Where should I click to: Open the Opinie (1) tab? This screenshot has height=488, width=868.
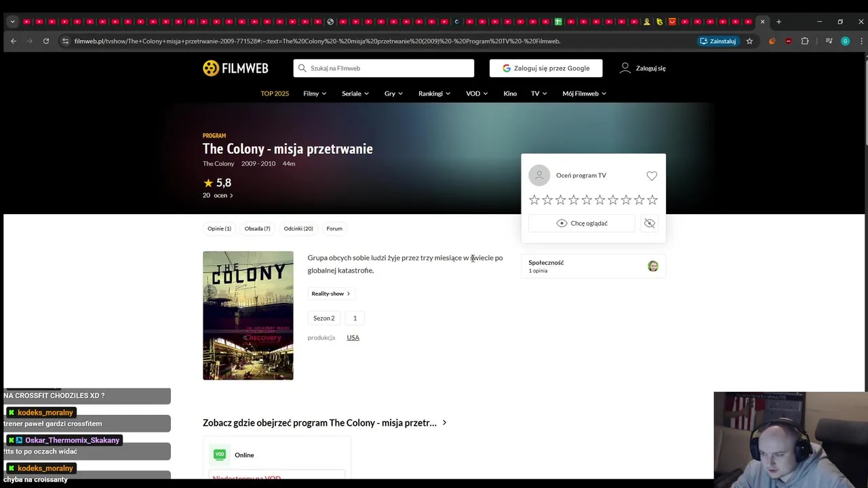(219, 228)
